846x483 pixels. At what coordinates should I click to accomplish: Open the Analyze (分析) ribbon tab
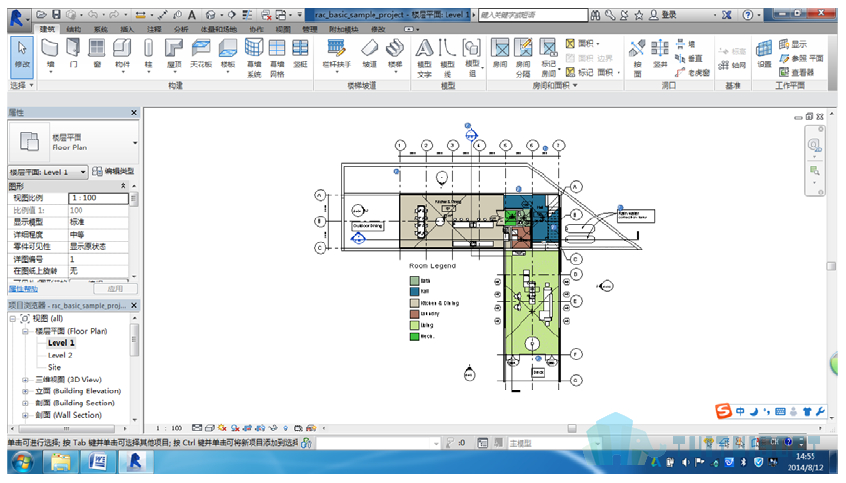(181, 29)
